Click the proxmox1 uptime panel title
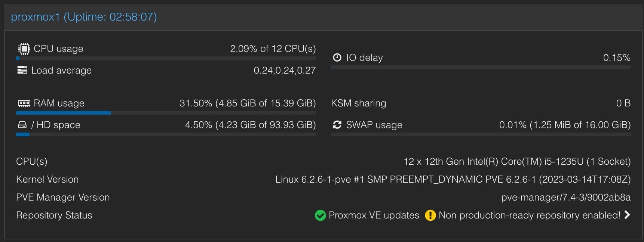 tap(84, 17)
